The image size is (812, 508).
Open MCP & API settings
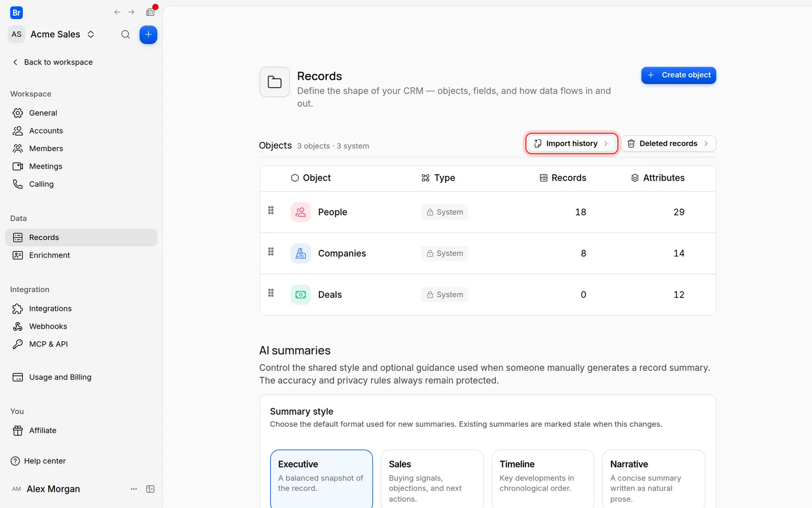click(81, 344)
